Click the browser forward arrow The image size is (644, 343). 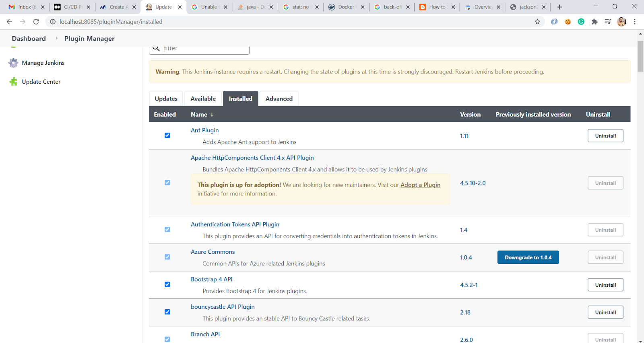coord(23,22)
